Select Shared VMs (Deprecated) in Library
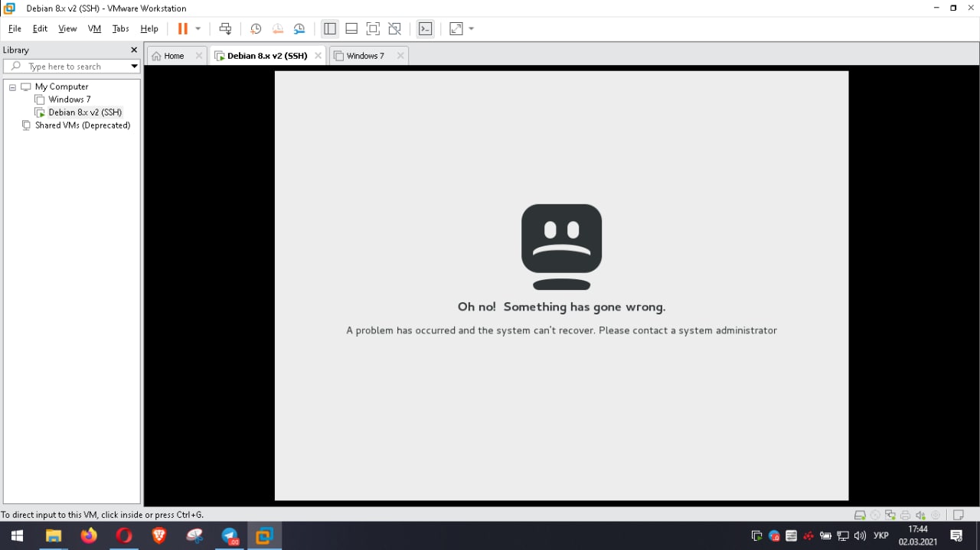The height and width of the screenshot is (550, 980). (x=82, y=125)
